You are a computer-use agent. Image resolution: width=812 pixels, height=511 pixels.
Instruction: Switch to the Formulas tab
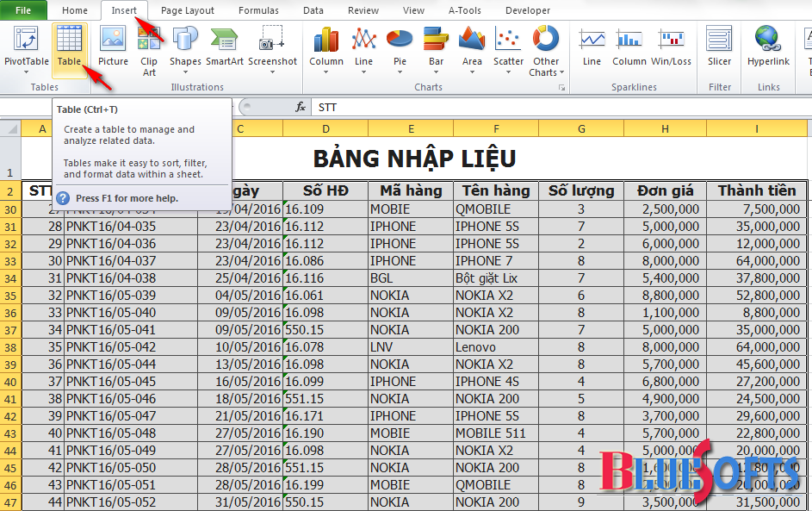(258, 10)
